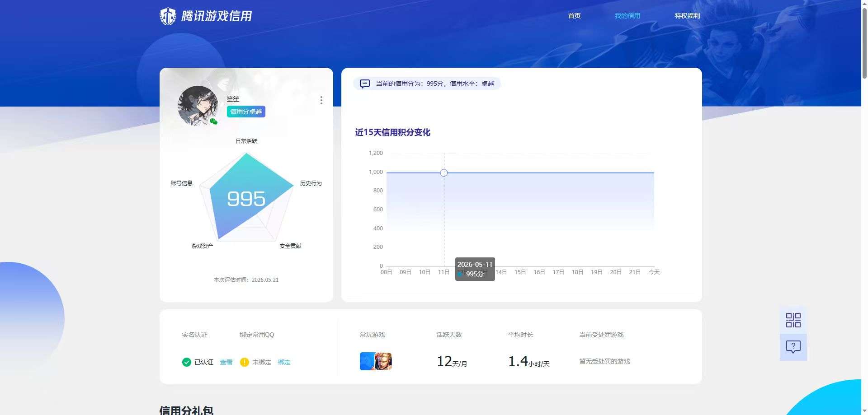The height and width of the screenshot is (415, 868).
Task: Select 我的信用 in the top navigation
Action: [627, 16]
